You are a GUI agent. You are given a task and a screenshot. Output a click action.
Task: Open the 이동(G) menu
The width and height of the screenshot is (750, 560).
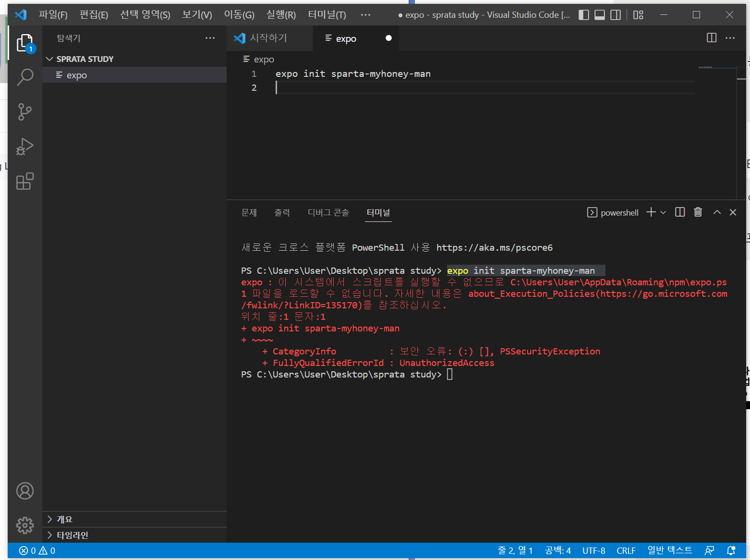239,15
